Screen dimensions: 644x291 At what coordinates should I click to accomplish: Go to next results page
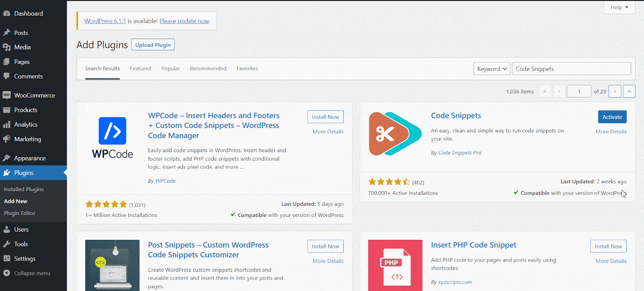pyautogui.click(x=615, y=91)
